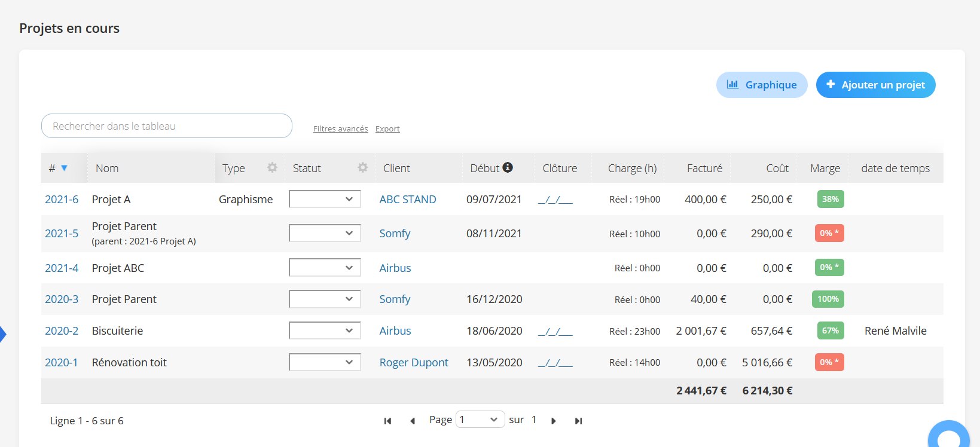The image size is (980, 447).
Task: Go to the first page of results
Action: (387, 421)
